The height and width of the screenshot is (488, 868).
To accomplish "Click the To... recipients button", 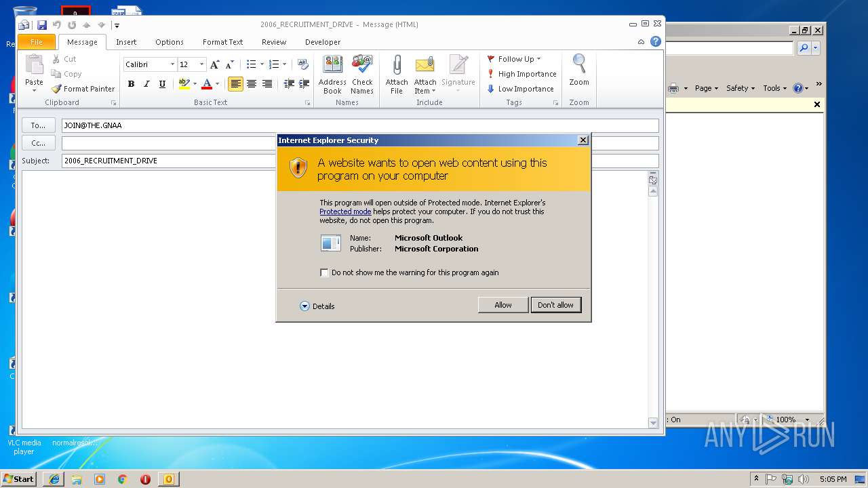I will 38,125.
